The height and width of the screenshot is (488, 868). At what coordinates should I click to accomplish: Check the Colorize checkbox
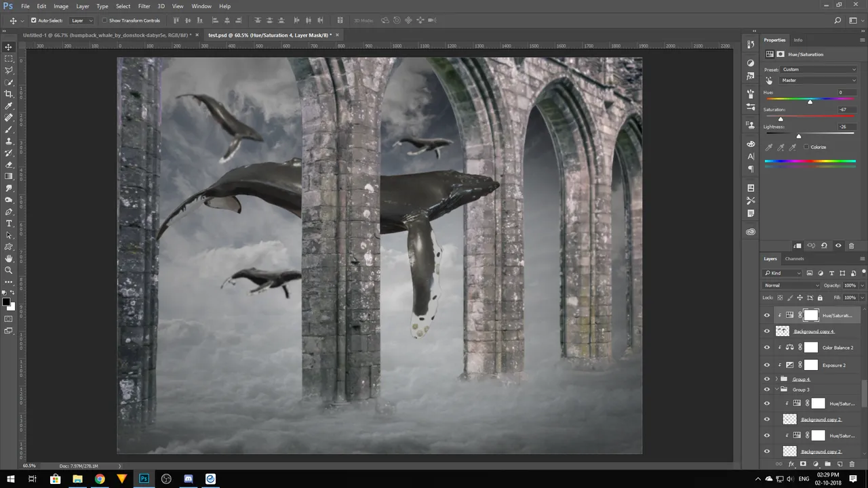coord(806,147)
